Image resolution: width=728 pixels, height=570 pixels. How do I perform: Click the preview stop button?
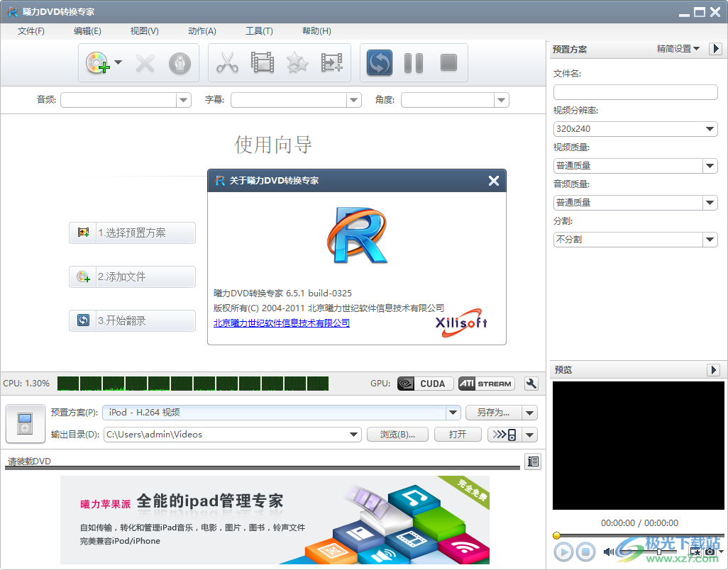585,552
